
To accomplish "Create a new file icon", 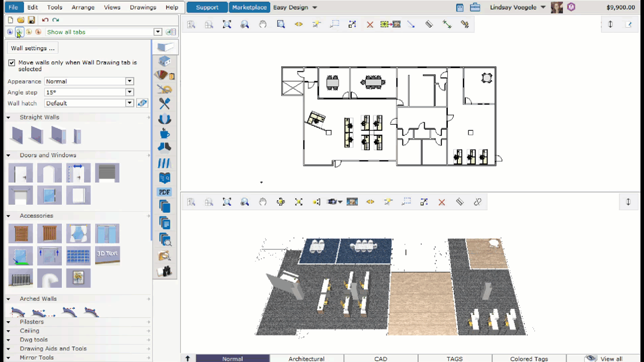I will [x=10, y=20].
